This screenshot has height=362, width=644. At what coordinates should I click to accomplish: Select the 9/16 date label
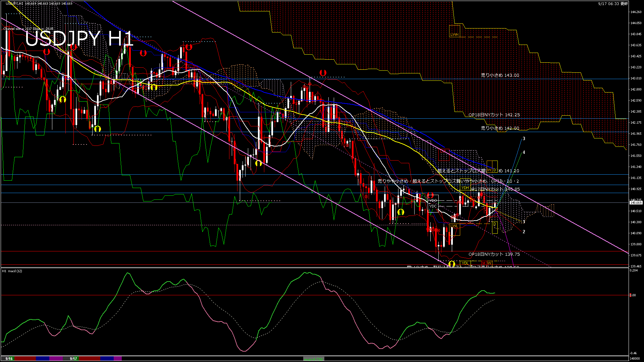(x=9, y=359)
